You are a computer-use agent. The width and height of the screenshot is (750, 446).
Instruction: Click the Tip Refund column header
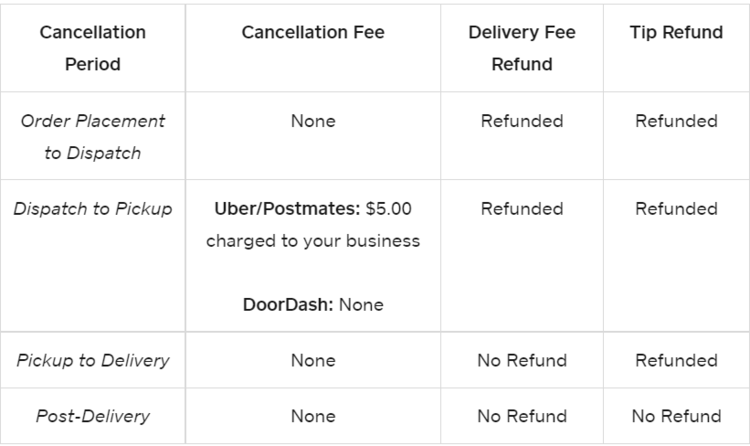click(677, 32)
